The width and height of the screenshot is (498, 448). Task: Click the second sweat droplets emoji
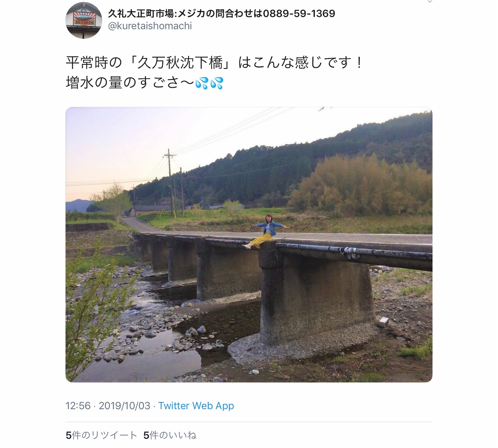[x=217, y=83]
